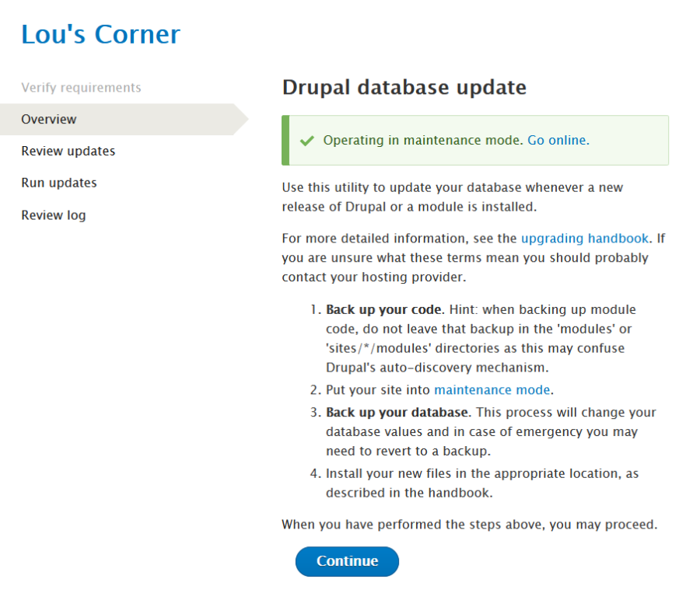Click the 'When you have performed the steps' sentence
The image size is (700, 593).
coord(469,525)
